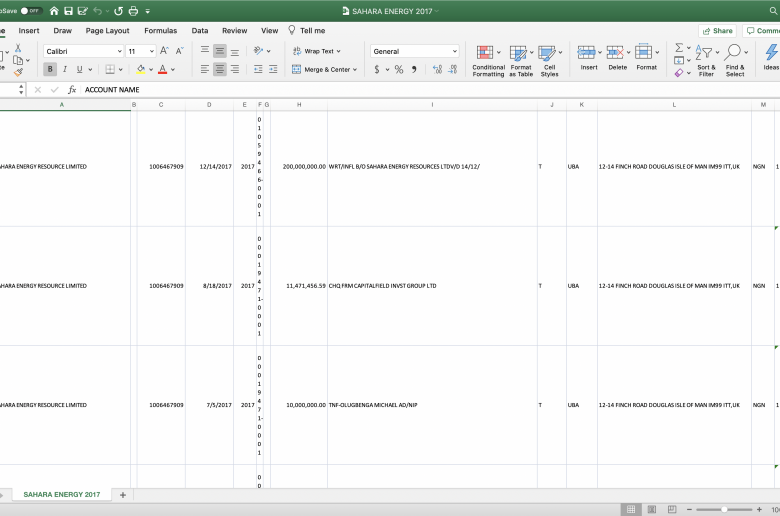Screen dimensions: 780x516
Task: Select Align Right icon
Action: pos(235,69)
